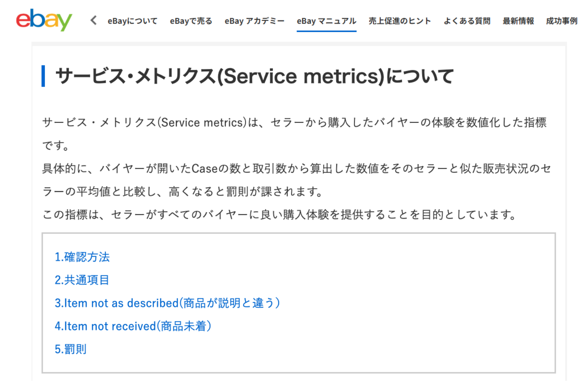Screen dimensions: 588x389
Task: Click the intro paragraph starting with サービス・メトリクス
Action: pos(294,123)
